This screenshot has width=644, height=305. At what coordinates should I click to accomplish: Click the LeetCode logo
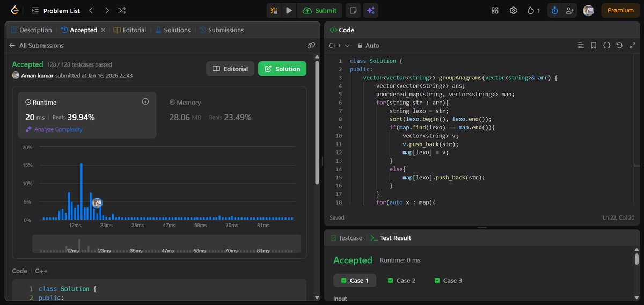point(14,10)
